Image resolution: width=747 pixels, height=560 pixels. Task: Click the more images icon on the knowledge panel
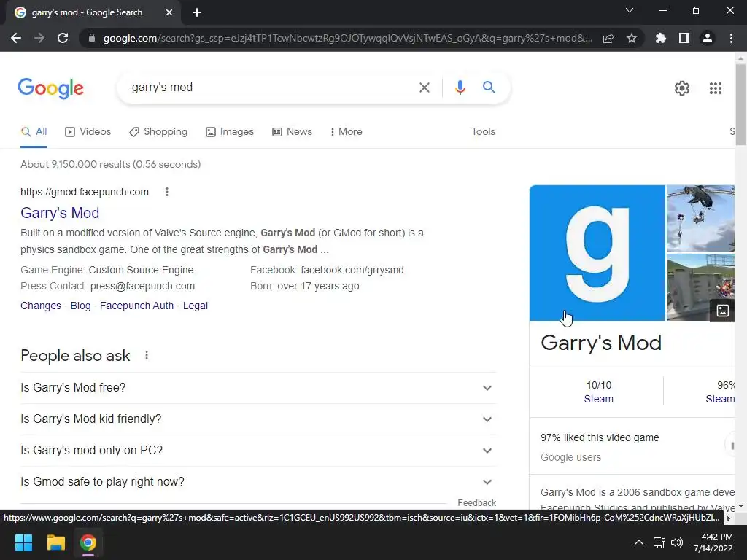click(x=723, y=311)
